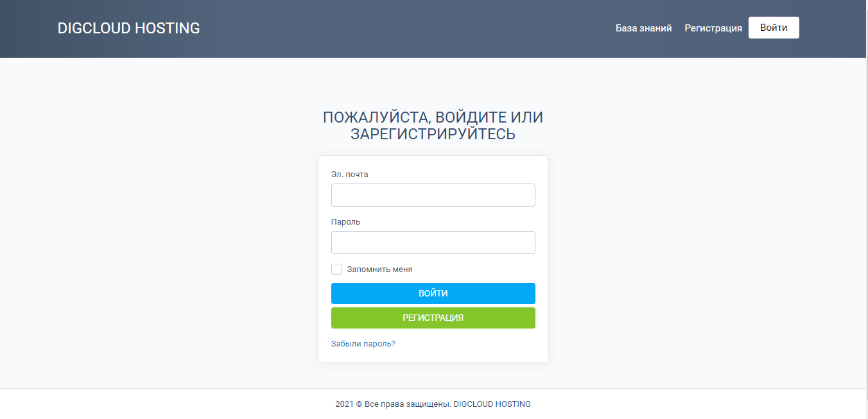Click the Эл. почта field label

[x=350, y=174]
